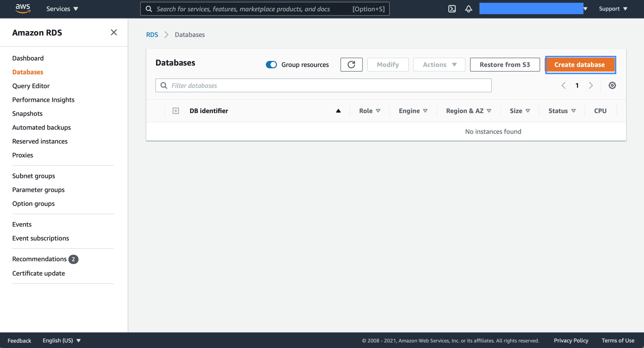This screenshot has width=644, height=348.
Task: Open the Support dropdown menu
Action: (x=613, y=9)
